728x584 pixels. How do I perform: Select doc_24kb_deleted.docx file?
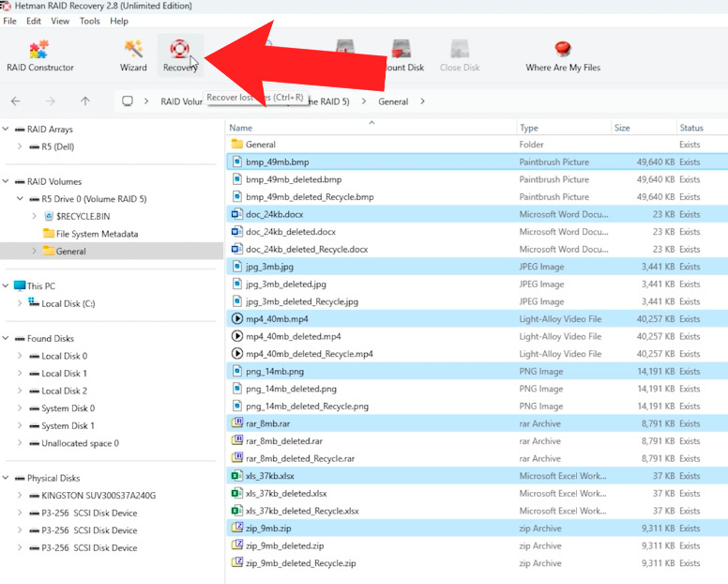tap(291, 232)
